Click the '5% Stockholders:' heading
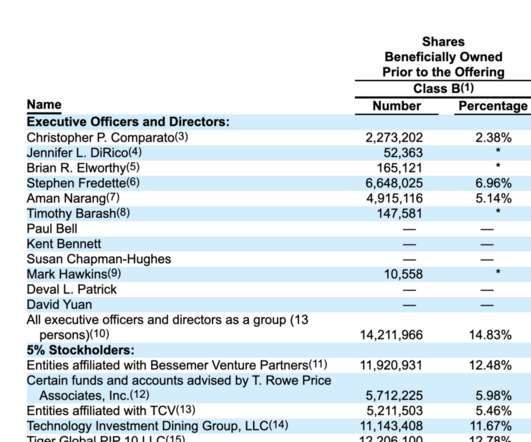 (81, 350)
